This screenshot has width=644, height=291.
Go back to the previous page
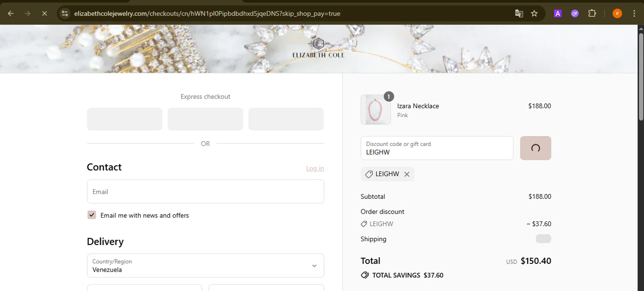coord(11,13)
